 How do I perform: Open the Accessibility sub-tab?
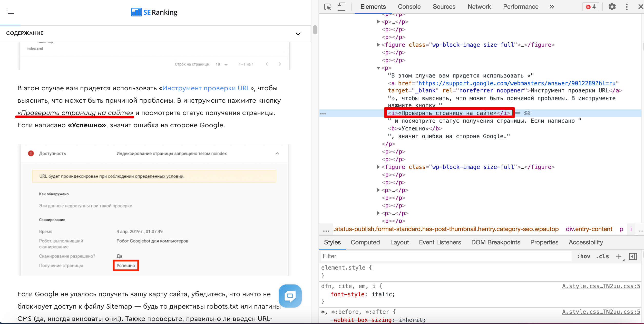[x=586, y=242]
